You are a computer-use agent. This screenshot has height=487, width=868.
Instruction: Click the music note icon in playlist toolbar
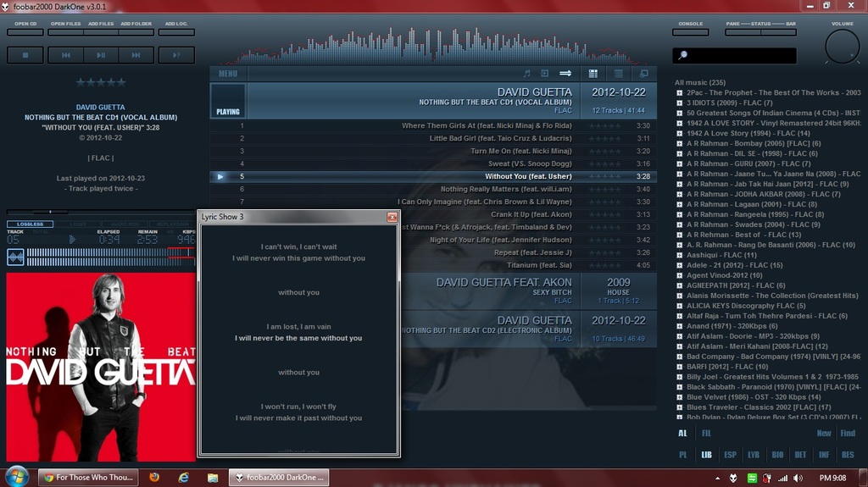point(526,73)
